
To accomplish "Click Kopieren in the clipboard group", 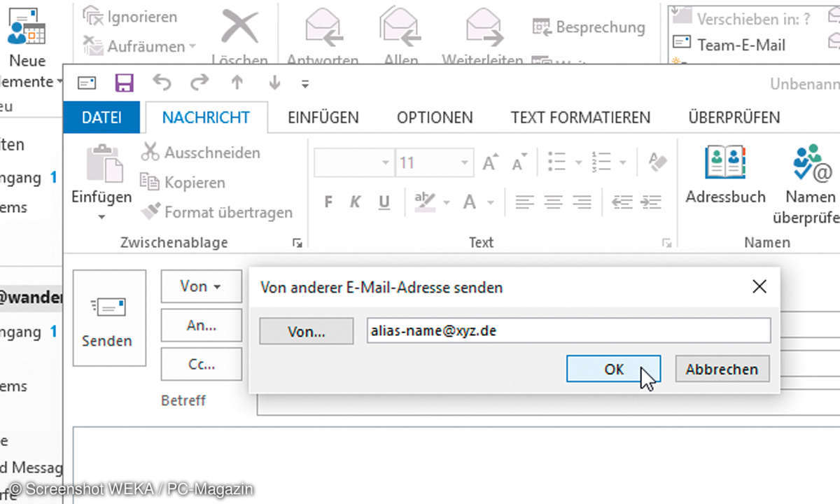I will tap(184, 182).
